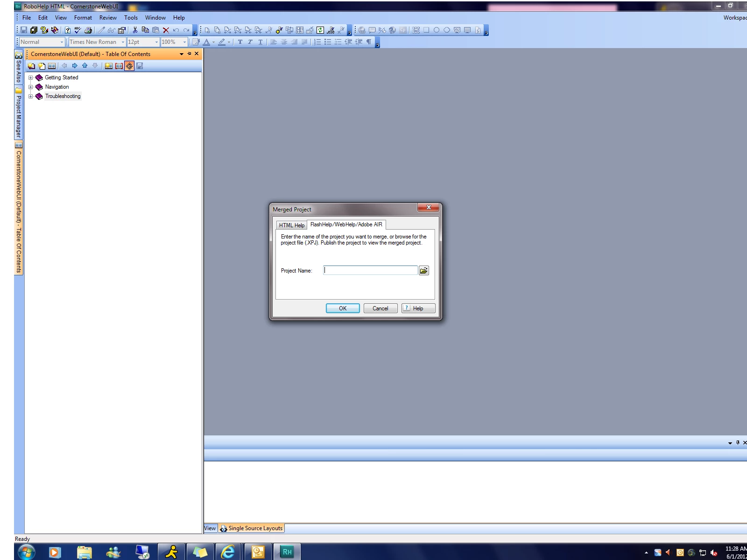Toggle underline text formatting
The width and height of the screenshot is (747, 560).
261,42
